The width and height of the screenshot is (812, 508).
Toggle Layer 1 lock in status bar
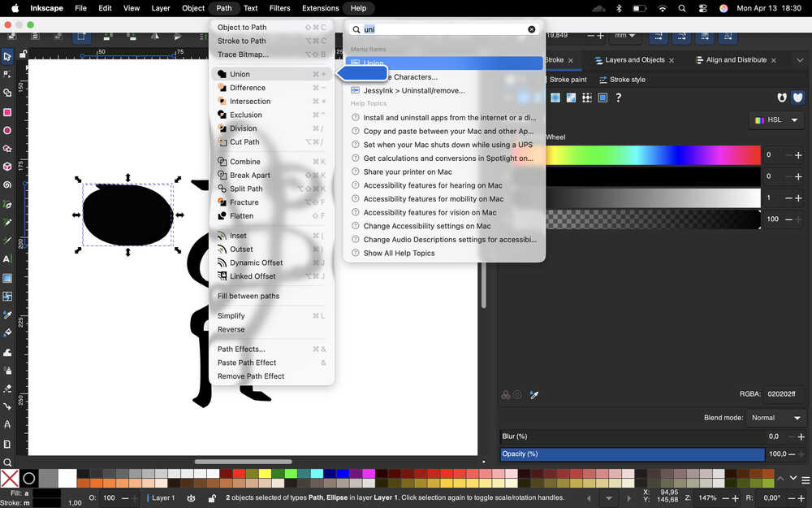pos(212,498)
